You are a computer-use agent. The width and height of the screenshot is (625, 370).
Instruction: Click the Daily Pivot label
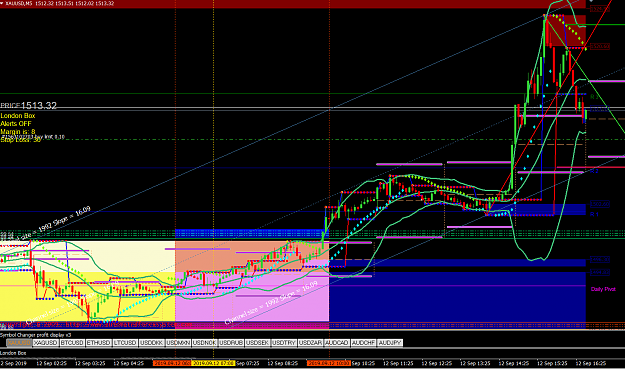[x=603, y=289]
